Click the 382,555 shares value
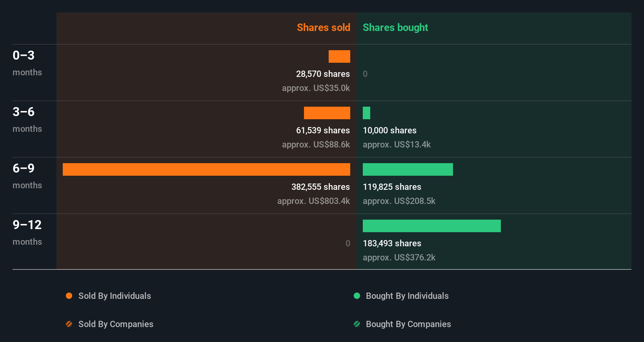Screen dimensions: 644x342 tap(320, 187)
